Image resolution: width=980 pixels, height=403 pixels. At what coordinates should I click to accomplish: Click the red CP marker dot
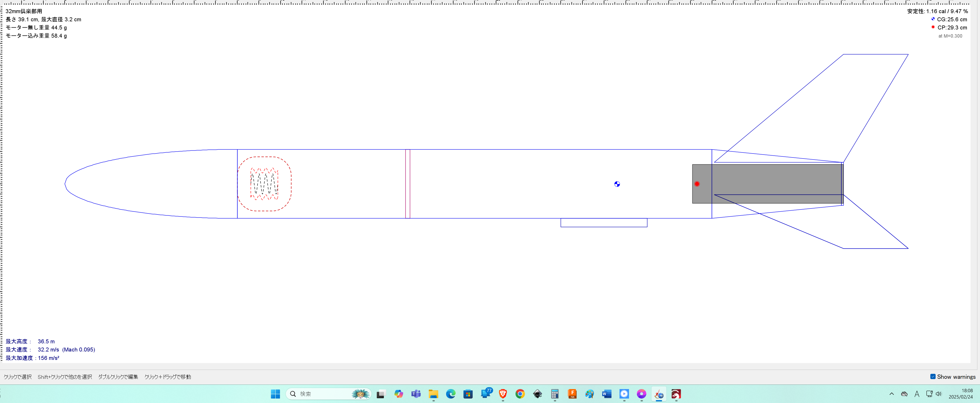(x=697, y=184)
